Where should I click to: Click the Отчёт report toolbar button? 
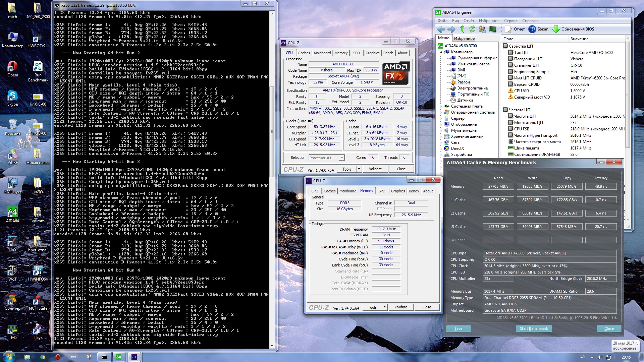tap(515, 29)
